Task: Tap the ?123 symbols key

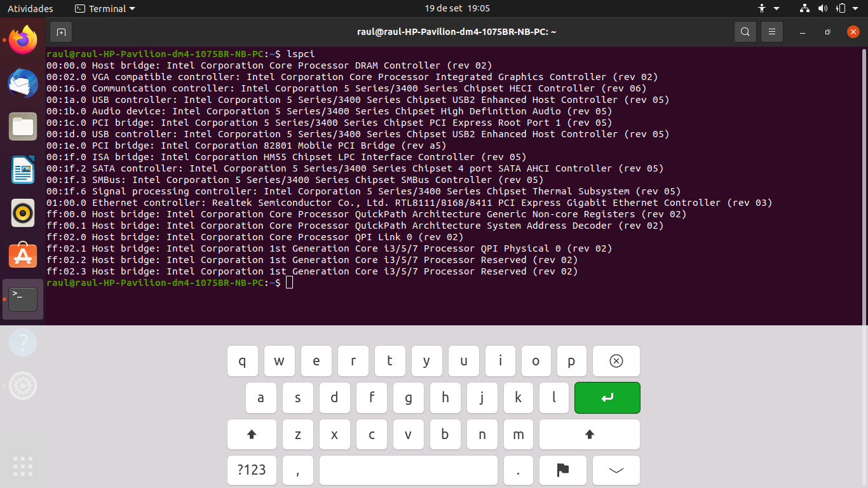Action: pos(252,471)
